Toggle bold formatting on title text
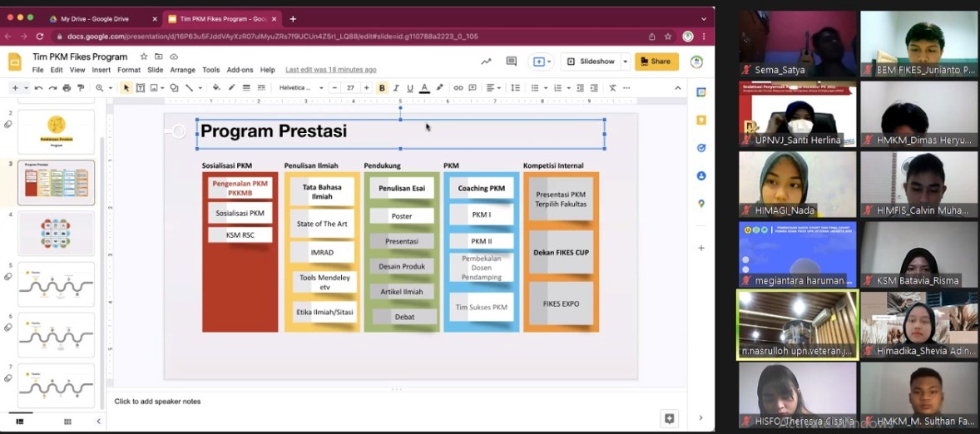This screenshot has width=980, height=434. [382, 88]
